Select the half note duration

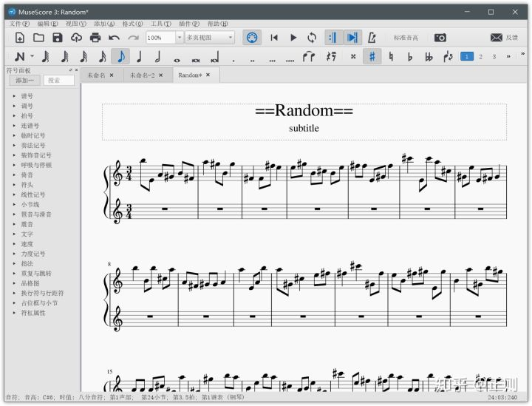(157, 57)
